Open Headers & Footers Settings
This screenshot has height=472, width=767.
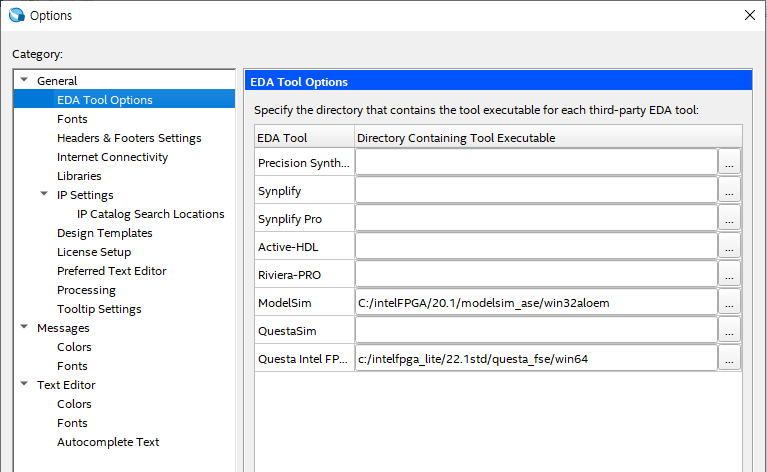(x=129, y=138)
